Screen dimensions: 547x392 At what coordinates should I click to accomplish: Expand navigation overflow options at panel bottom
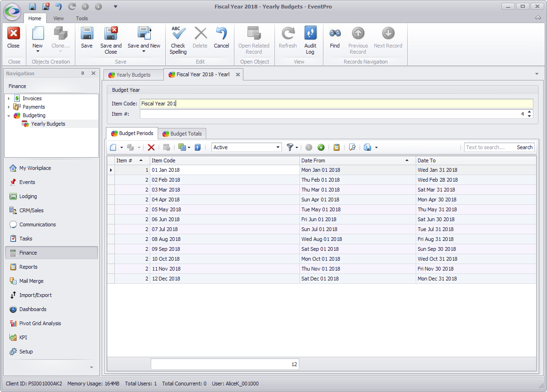(91, 367)
